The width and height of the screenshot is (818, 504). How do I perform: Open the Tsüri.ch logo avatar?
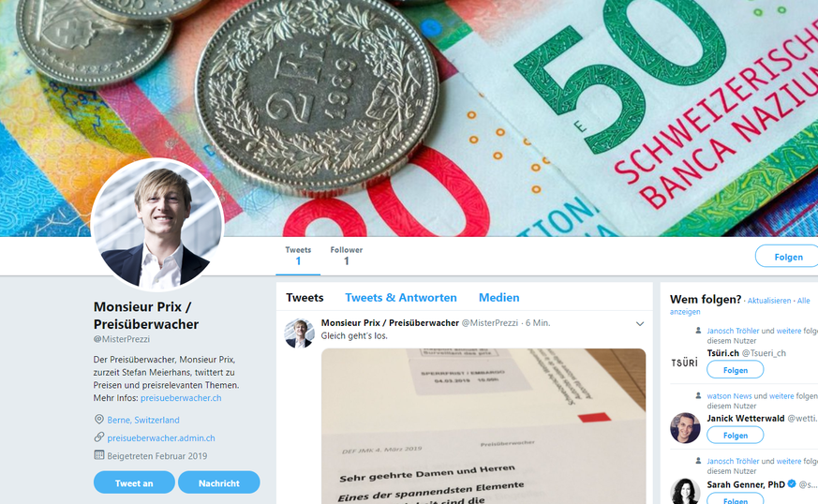point(684,363)
